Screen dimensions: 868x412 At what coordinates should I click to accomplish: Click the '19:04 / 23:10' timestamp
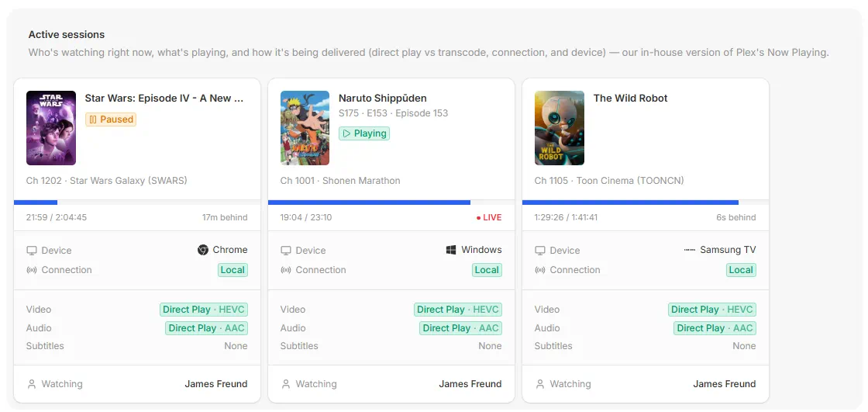click(305, 217)
